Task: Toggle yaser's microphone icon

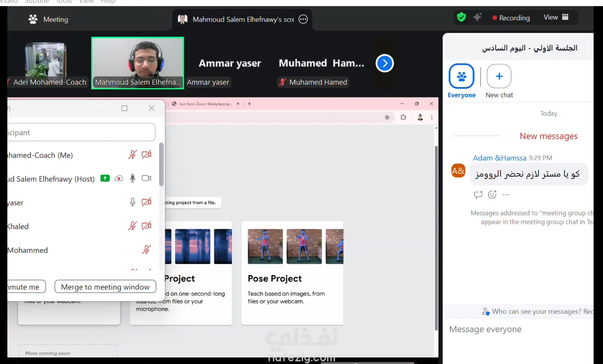Action: click(133, 202)
